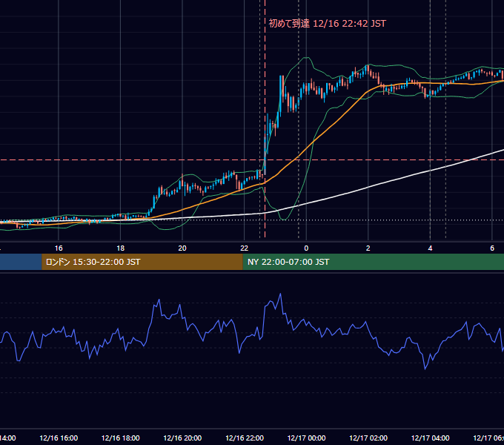Click the 12/16 16:00 time axis label
Viewport: 504px width, 445px height.
point(59,438)
